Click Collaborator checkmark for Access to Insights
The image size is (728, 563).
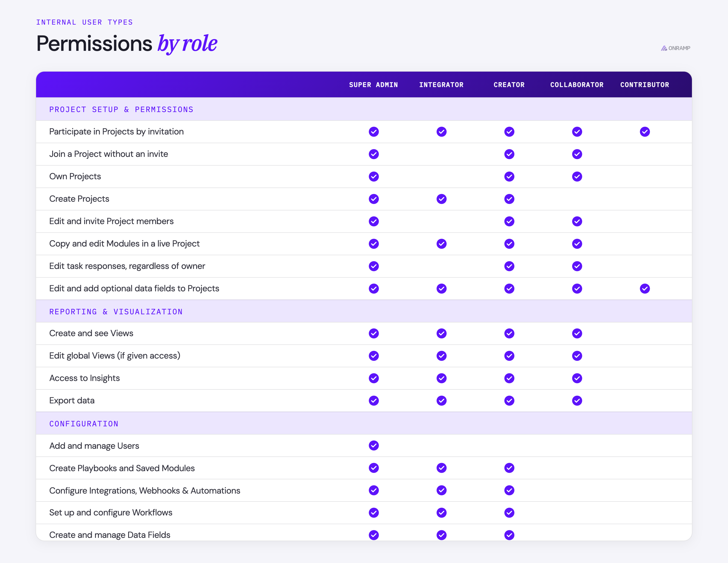[577, 378]
